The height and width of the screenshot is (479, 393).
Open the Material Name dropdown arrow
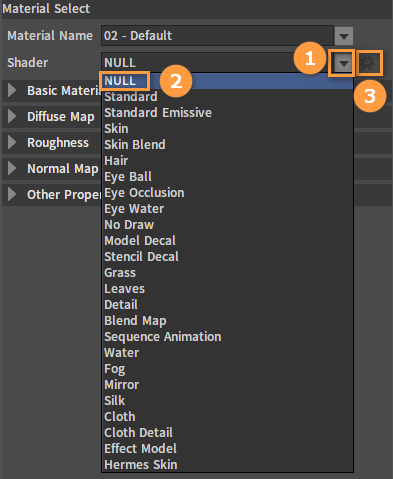[x=344, y=36]
